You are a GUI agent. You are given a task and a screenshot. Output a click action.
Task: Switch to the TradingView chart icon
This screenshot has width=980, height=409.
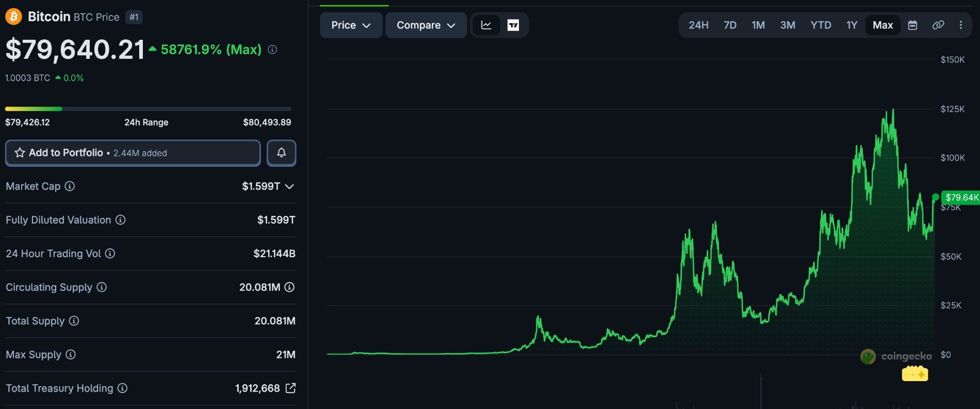coord(513,25)
